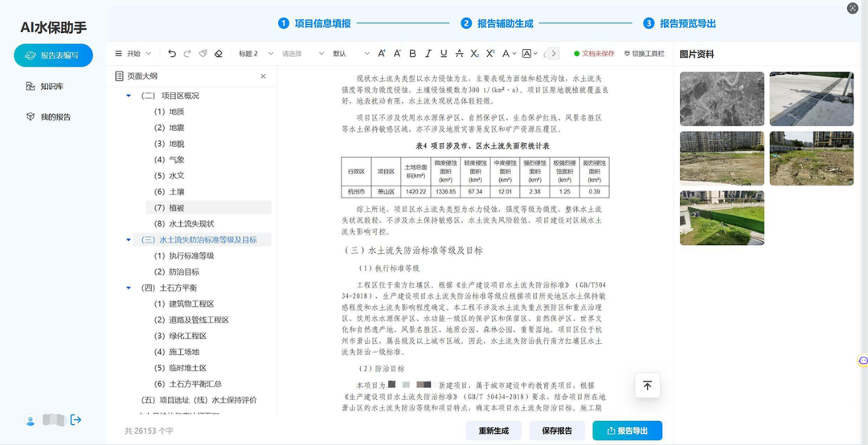Open 我的报告 in the left sidebar
Viewport: 868px width, 445px height.
tap(55, 117)
